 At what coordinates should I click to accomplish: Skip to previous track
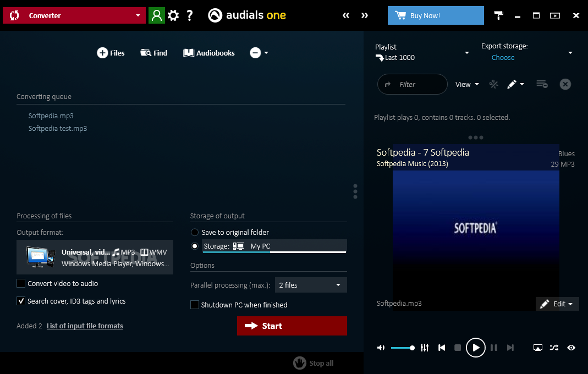(442, 348)
